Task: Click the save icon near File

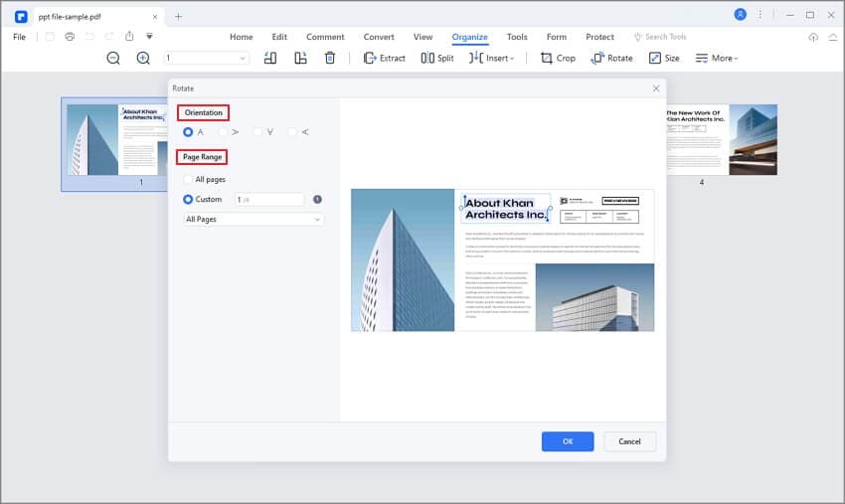Action: click(x=50, y=37)
